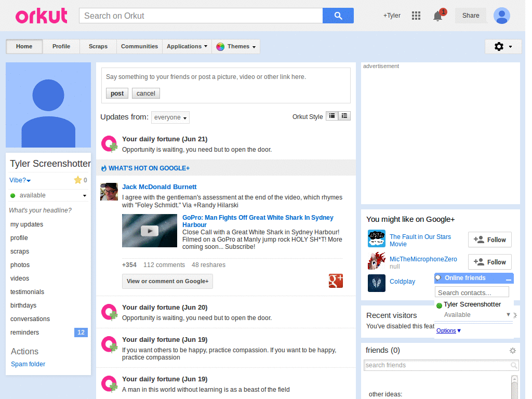The image size is (532, 399).
Task: Open the +Tyler link
Action: point(392,16)
